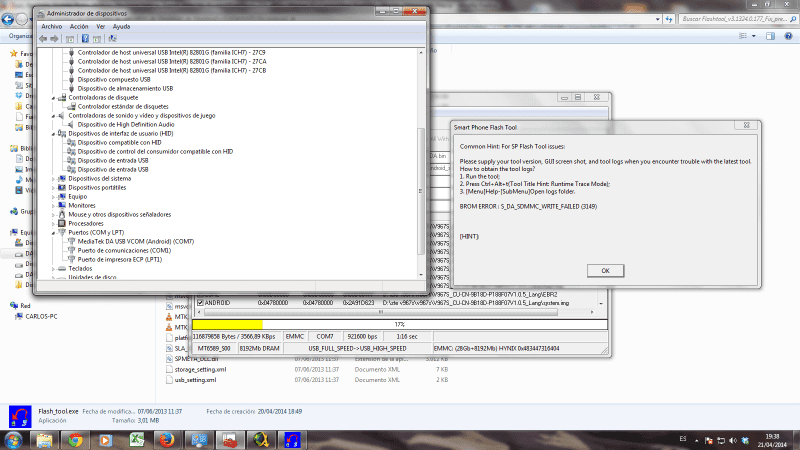Click the blue Help icon in Device Manager toolbar
The image size is (800, 450).
click(85, 39)
